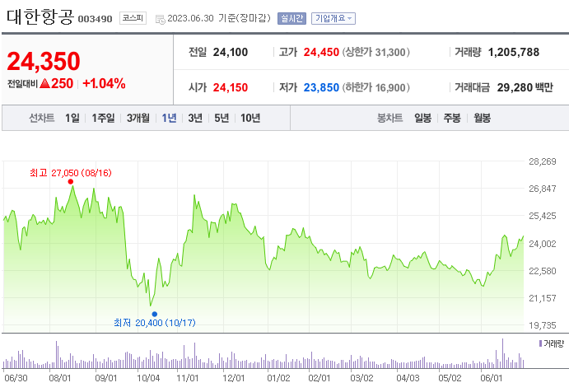Switch to the 월봉 candle chart
This screenshot has height=392, width=569.
point(483,118)
